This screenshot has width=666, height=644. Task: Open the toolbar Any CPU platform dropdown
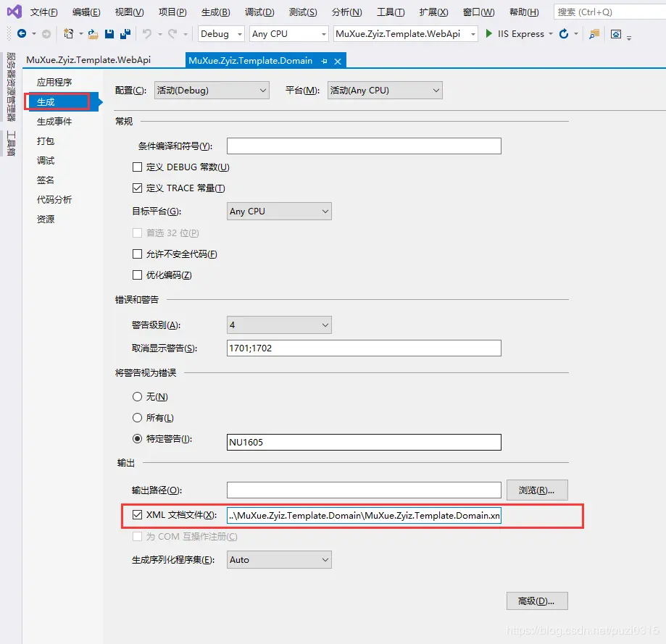(289, 34)
